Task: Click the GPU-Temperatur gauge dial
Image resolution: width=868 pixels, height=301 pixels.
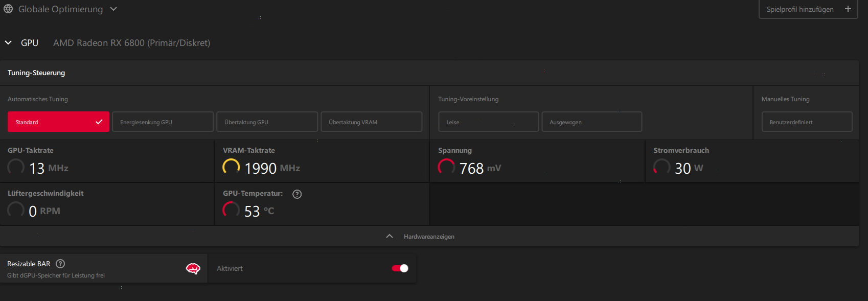Action: pos(231,210)
